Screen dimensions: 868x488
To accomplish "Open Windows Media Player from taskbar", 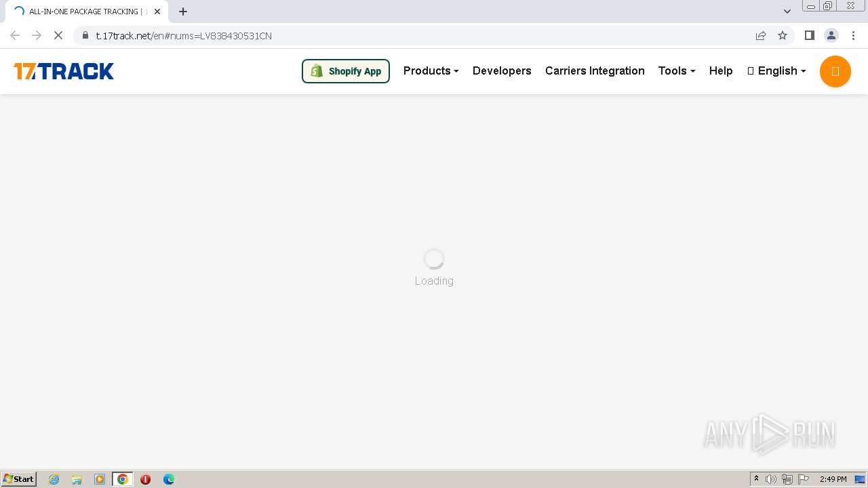I will pos(100,479).
